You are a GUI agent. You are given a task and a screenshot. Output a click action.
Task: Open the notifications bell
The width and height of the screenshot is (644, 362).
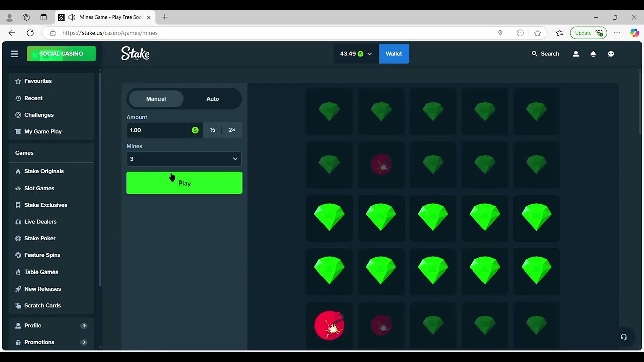(x=593, y=54)
